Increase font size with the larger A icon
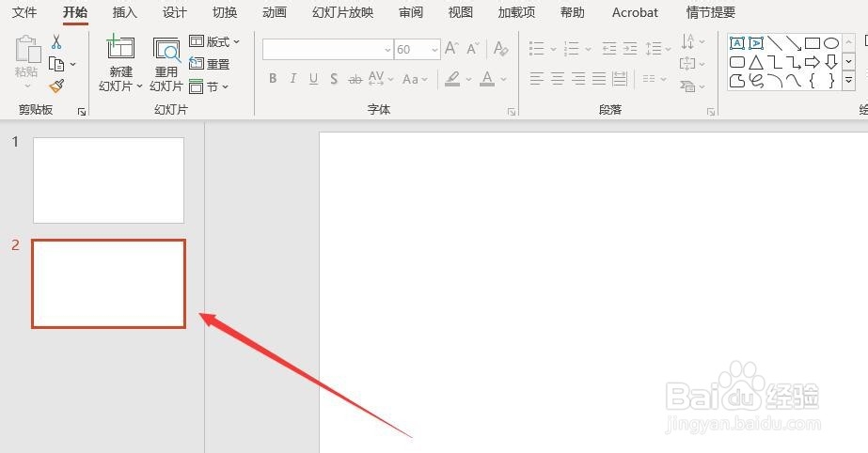 tap(451, 49)
